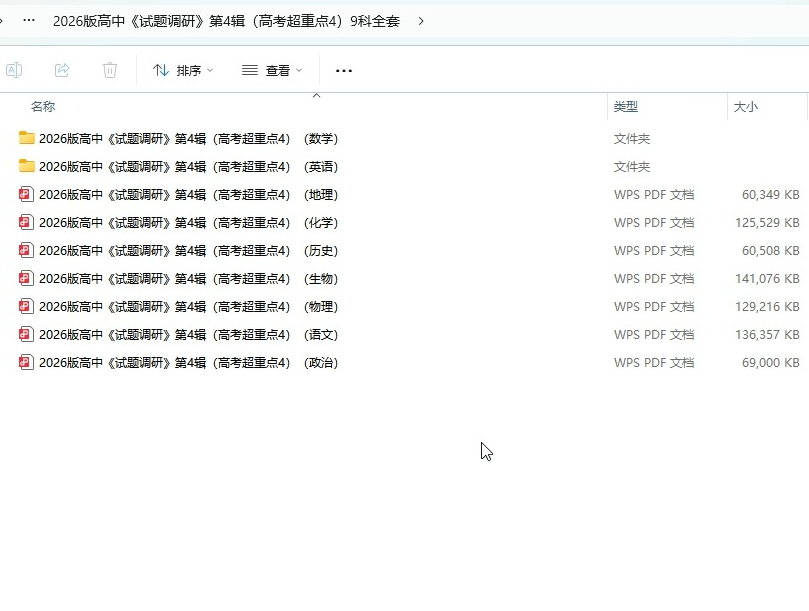Expand breadcrumb chevron after folder path
Viewport: 809px width, 611px height.
(421, 21)
